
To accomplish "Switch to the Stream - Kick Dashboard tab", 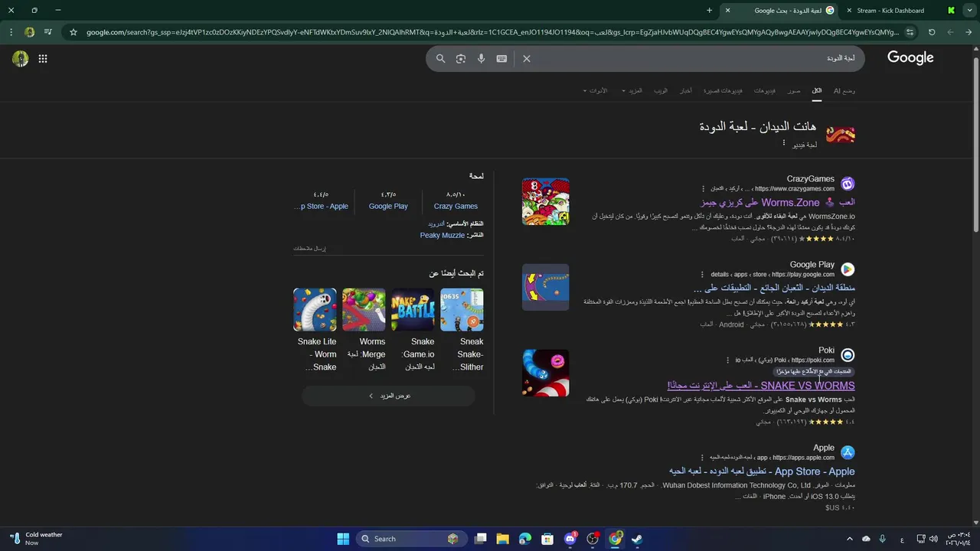I will tap(890, 11).
